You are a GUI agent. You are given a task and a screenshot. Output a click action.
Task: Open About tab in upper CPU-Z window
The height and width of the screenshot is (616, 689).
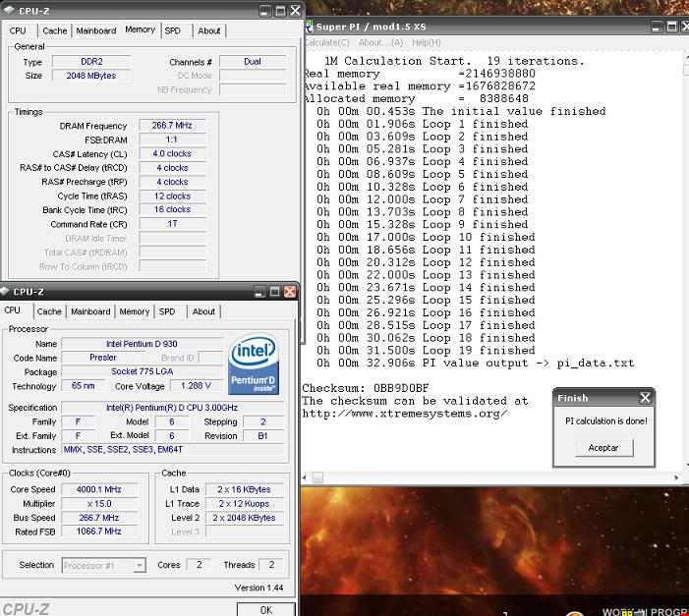click(208, 30)
